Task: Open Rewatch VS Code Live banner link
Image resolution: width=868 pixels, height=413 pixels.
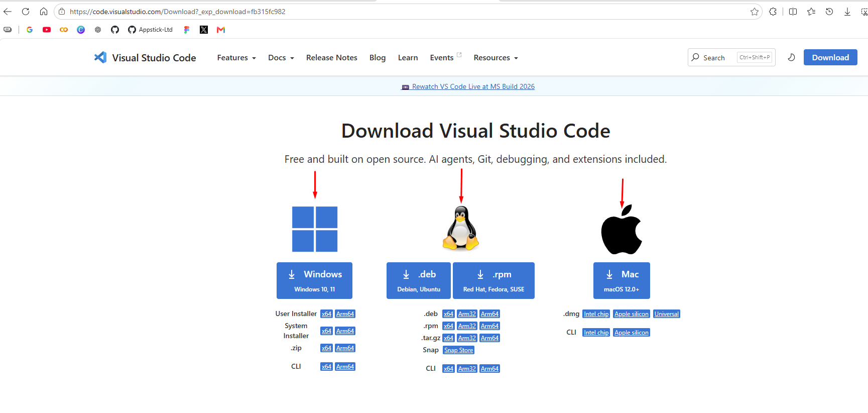Action: (468, 86)
